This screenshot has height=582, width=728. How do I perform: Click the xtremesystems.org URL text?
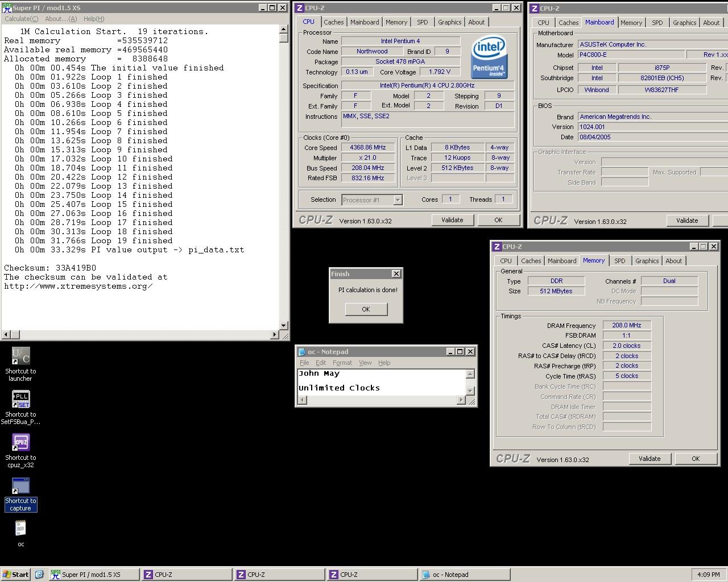[x=78, y=286]
